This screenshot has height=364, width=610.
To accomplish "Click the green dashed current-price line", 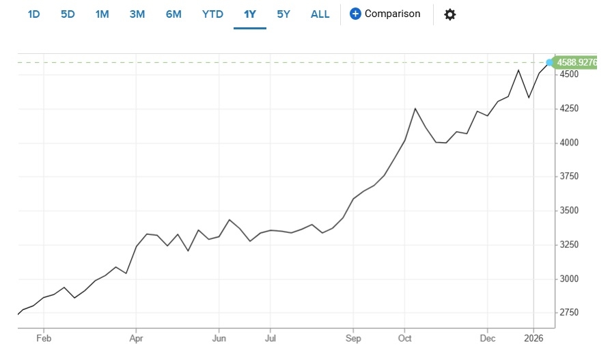I will pyautogui.click(x=273, y=62).
